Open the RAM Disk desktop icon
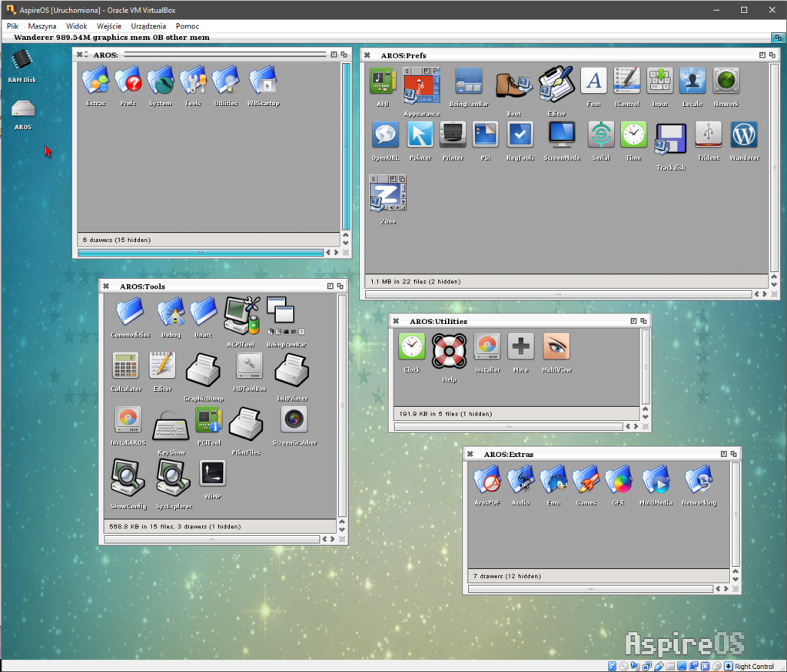Image resolution: width=787 pixels, height=672 pixels. click(22, 61)
